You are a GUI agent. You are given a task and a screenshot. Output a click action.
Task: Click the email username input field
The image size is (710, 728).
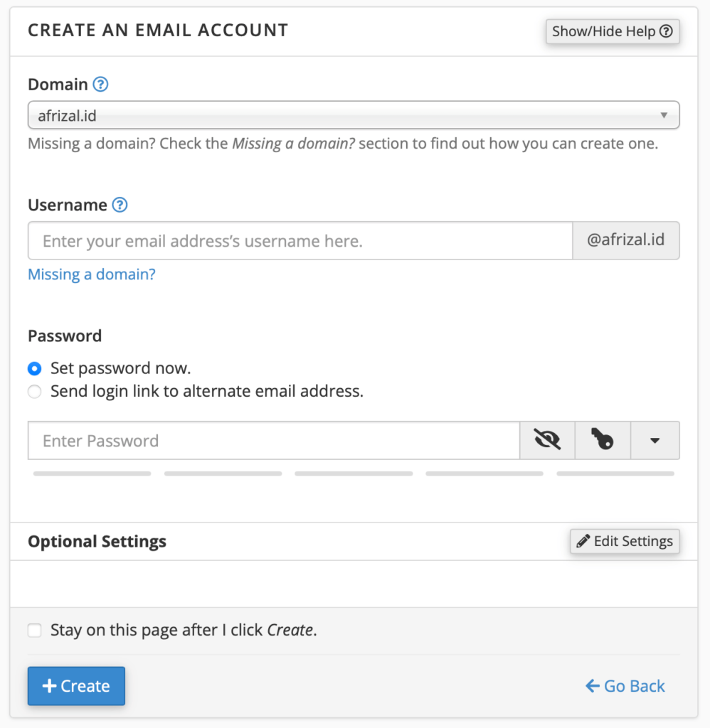(x=299, y=240)
